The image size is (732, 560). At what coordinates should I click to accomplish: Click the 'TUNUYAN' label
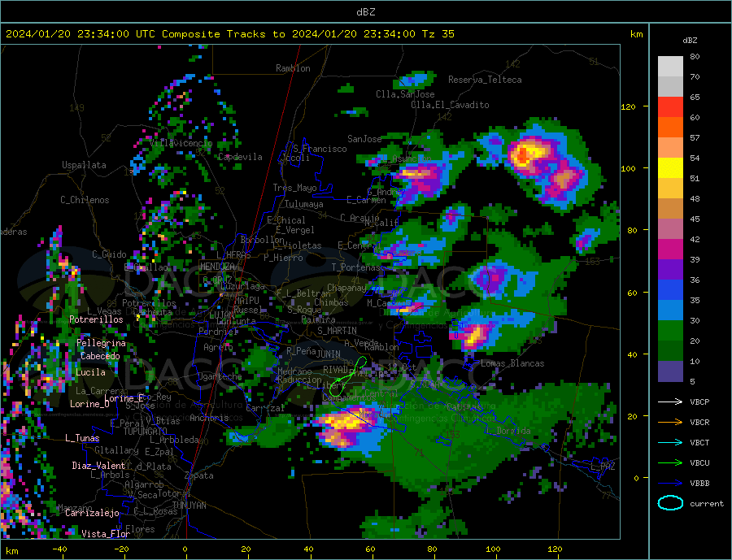tap(189, 506)
